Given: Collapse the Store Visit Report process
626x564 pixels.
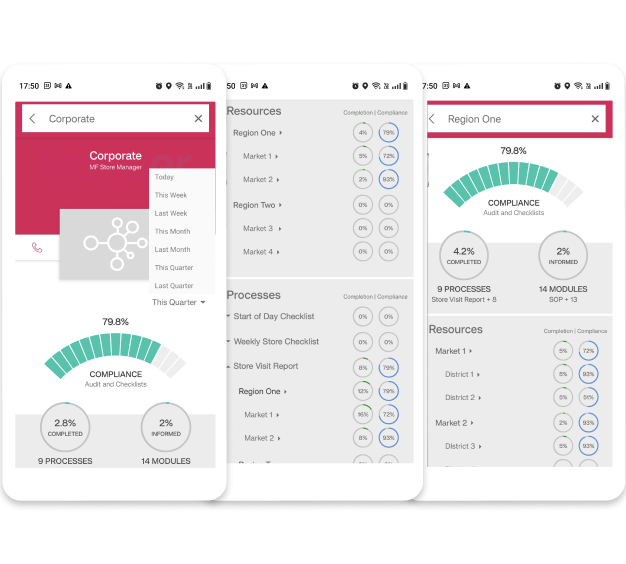Looking at the screenshot, I should click(265, 366).
